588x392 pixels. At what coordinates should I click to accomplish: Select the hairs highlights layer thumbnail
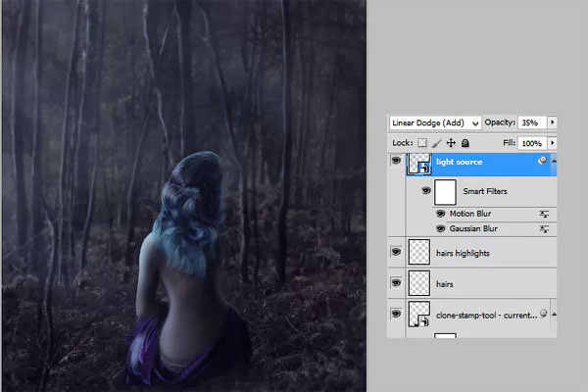pyautogui.click(x=418, y=252)
